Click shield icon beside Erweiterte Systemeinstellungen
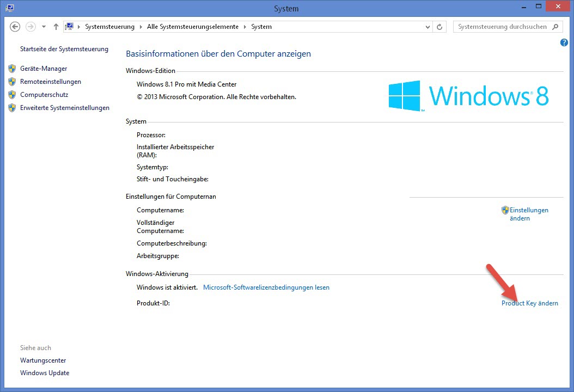The image size is (574, 392). [12, 108]
